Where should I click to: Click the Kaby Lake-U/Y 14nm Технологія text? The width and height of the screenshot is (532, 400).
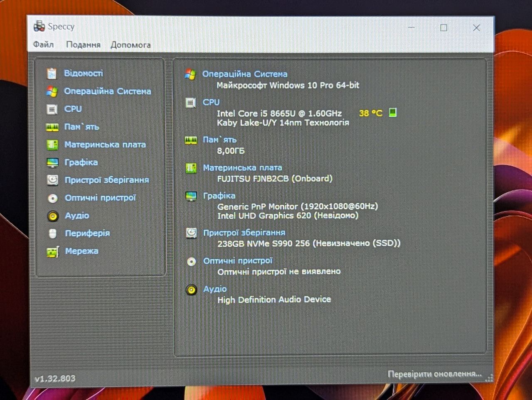[x=283, y=123]
